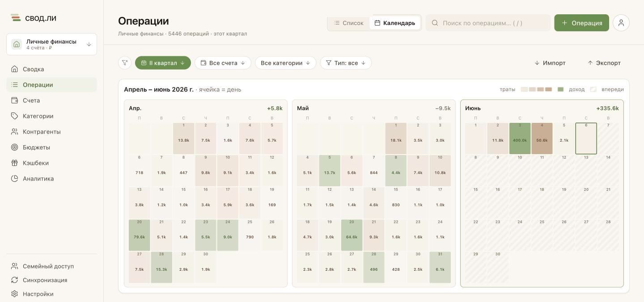644x302 pixels.
Task: Open the Категории section
Action: 51,116
